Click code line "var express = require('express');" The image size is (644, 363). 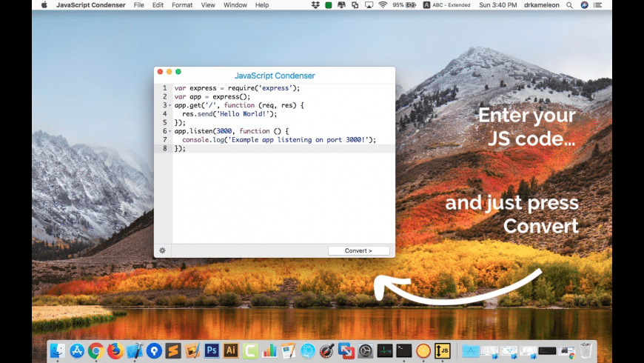[237, 88]
